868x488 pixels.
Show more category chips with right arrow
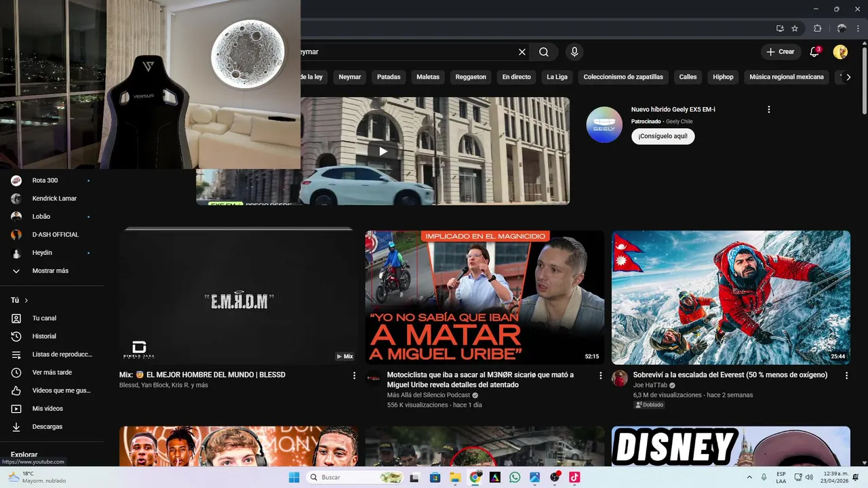tap(848, 77)
